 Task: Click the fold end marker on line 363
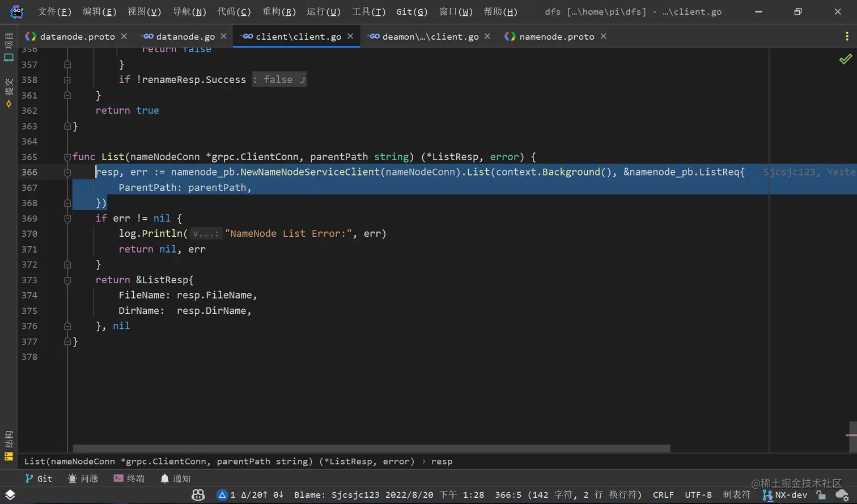67,126
